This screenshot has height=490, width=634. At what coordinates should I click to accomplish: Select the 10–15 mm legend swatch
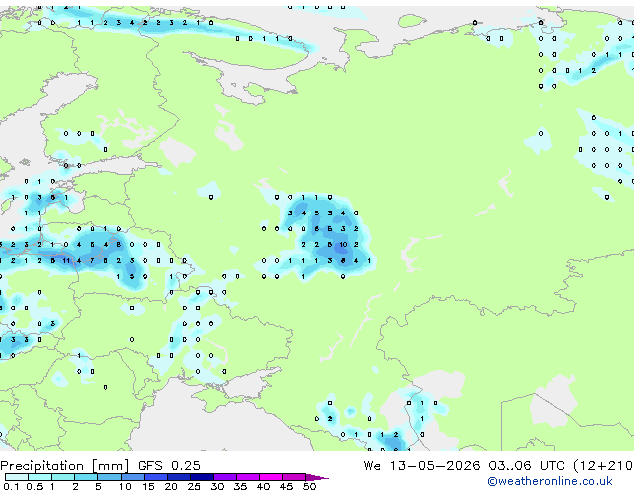click(x=132, y=477)
